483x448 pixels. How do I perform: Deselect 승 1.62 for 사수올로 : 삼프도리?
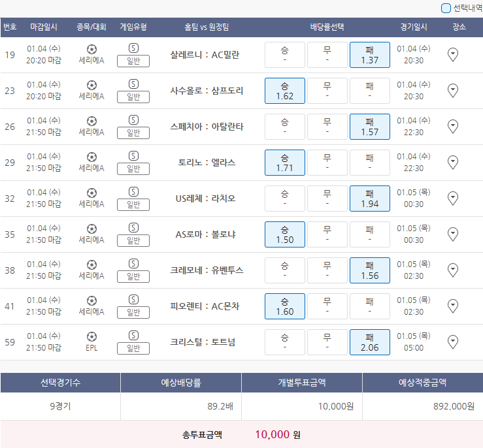click(284, 91)
